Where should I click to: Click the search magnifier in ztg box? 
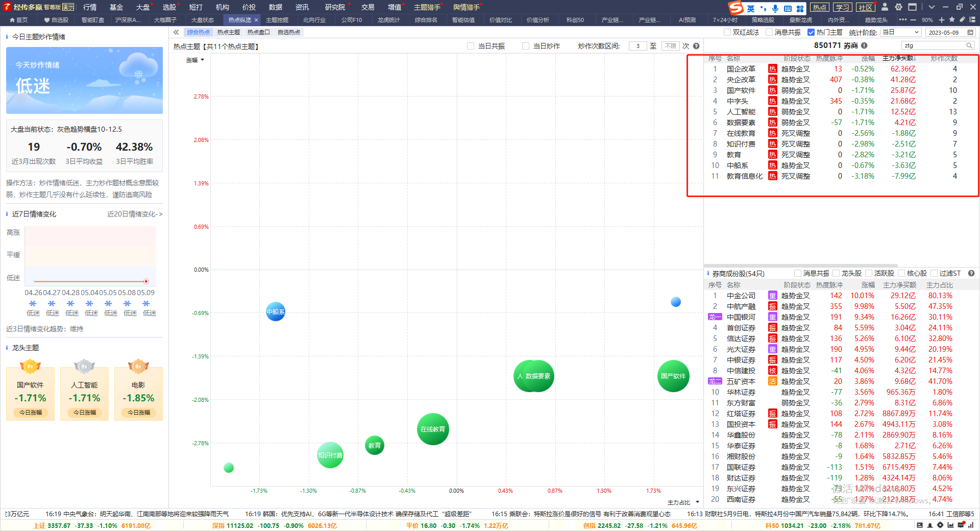[x=969, y=45]
